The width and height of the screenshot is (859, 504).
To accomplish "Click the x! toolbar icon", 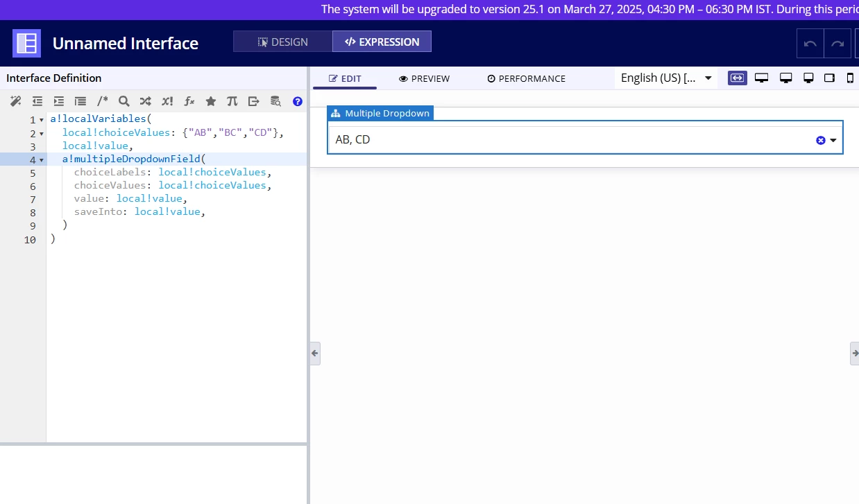I will pyautogui.click(x=167, y=101).
